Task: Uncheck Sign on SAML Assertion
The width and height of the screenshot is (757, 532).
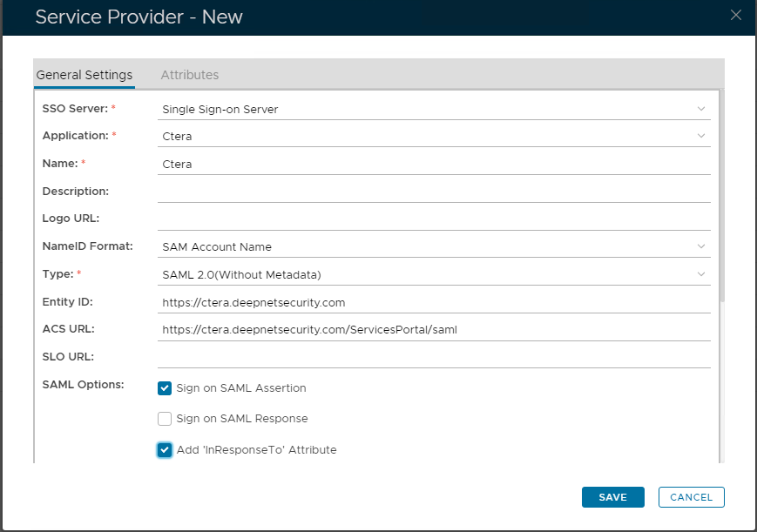Action: point(165,388)
